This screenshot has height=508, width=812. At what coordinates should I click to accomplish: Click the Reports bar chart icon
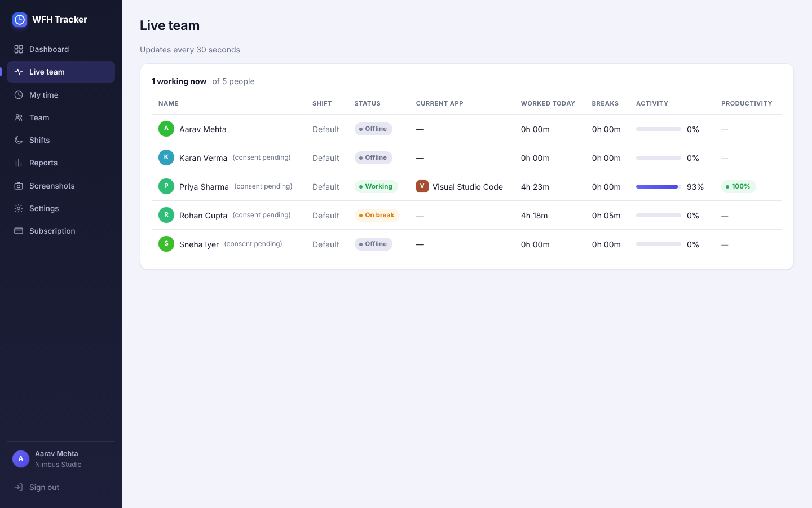click(19, 163)
